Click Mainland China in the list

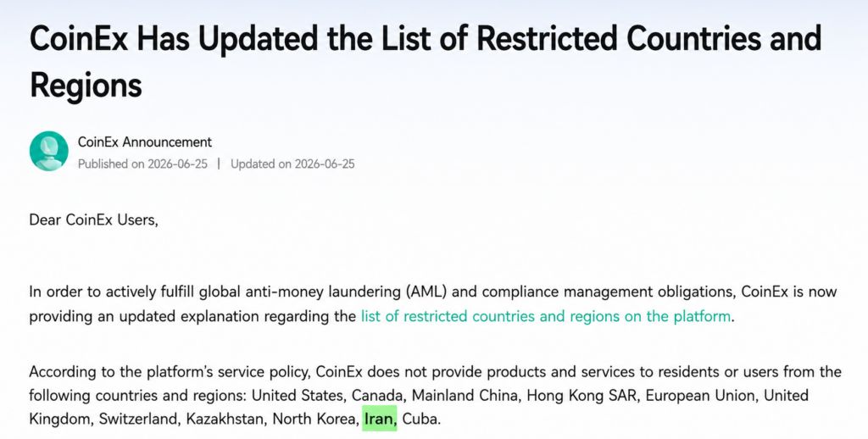point(465,396)
